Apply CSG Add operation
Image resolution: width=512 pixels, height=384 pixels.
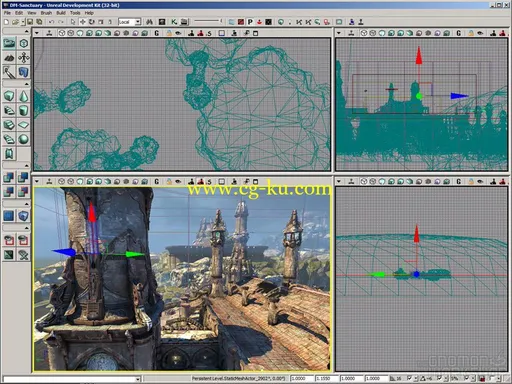pos(9,177)
